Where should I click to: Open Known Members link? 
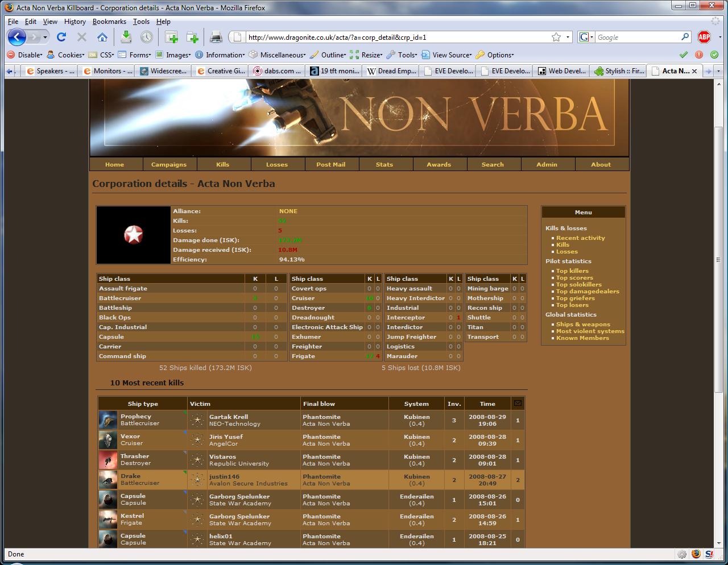click(x=582, y=338)
